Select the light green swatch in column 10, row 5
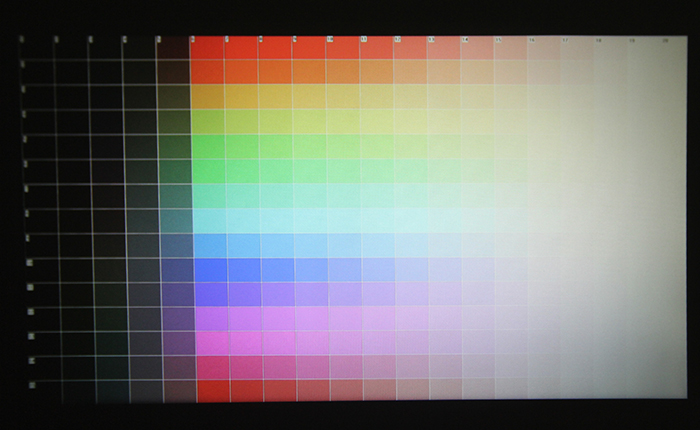 pyautogui.click(x=343, y=146)
